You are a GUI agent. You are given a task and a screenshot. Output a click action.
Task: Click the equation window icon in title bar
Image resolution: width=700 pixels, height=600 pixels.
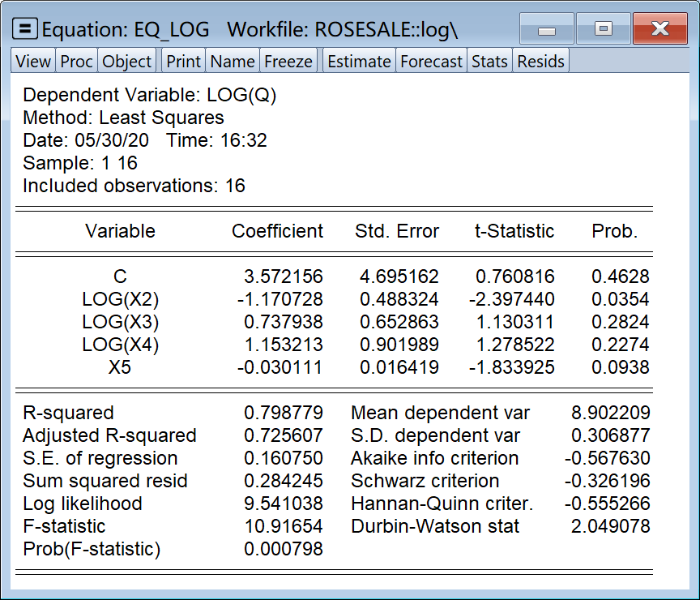tap(27, 30)
